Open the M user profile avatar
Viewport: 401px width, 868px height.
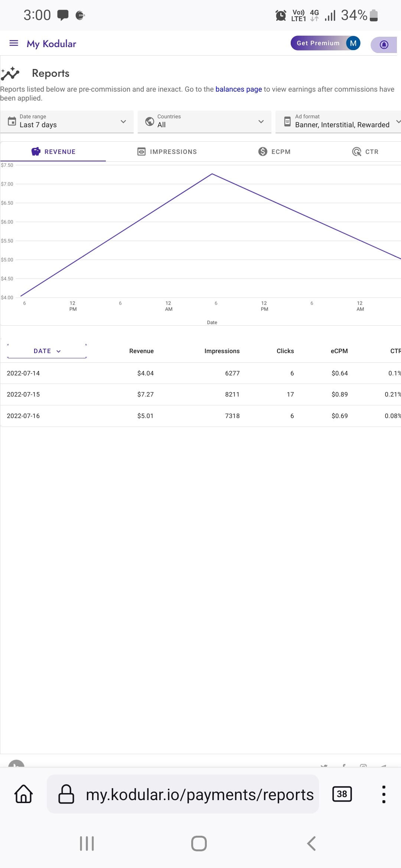coord(353,43)
